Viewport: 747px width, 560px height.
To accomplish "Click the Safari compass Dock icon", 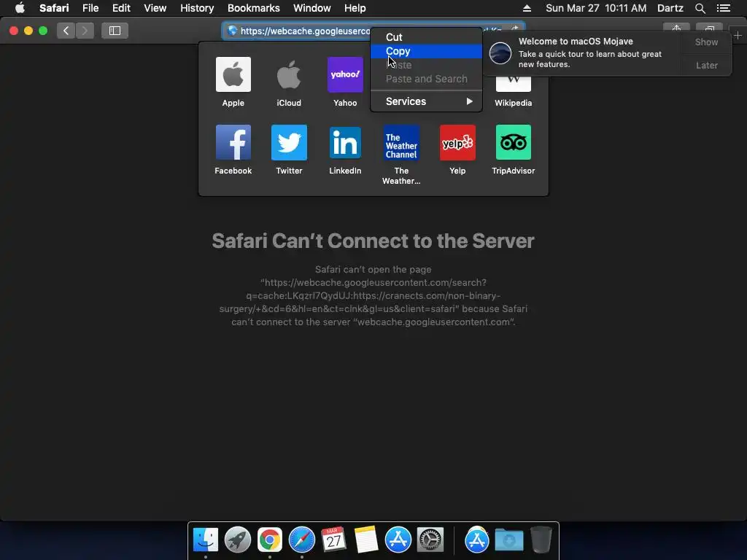I will pos(302,540).
